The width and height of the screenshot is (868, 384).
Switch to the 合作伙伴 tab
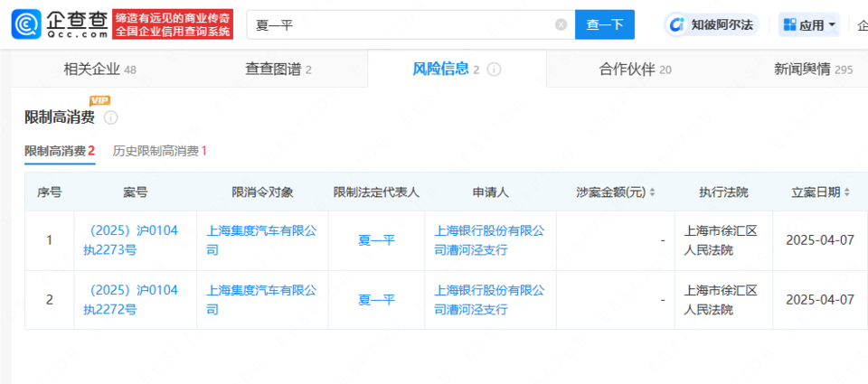[x=636, y=70]
